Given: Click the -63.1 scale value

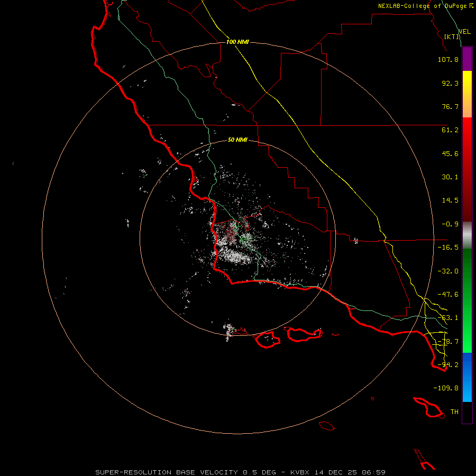Looking at the screenshot, I should click(x=448, y=318).
